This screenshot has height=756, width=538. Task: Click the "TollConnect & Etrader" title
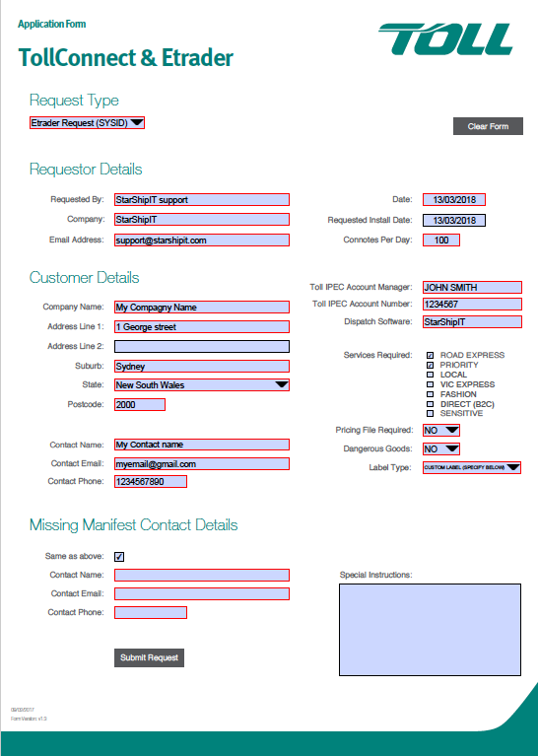point(126,58)
